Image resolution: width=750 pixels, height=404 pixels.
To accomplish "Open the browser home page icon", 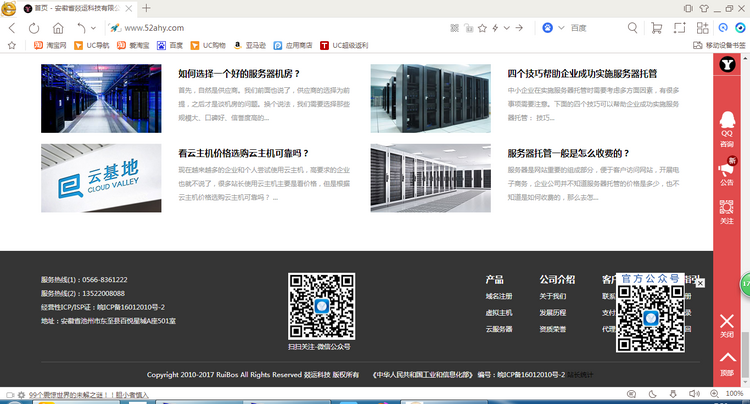I will [58, 28].
